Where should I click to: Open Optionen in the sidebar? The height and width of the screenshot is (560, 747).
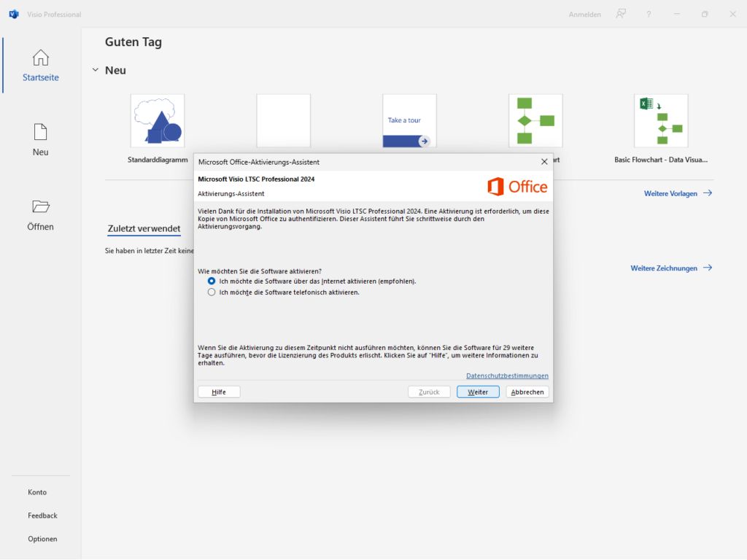click(x=42, y=539)
